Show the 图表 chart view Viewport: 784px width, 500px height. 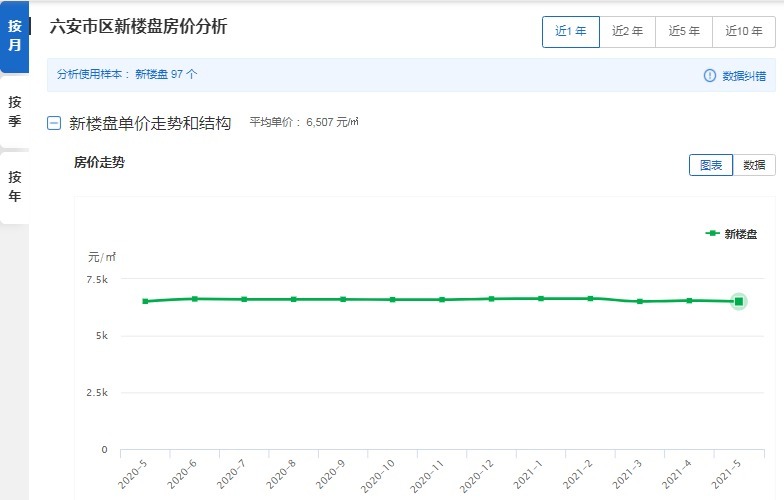click(x=711, y=165)
